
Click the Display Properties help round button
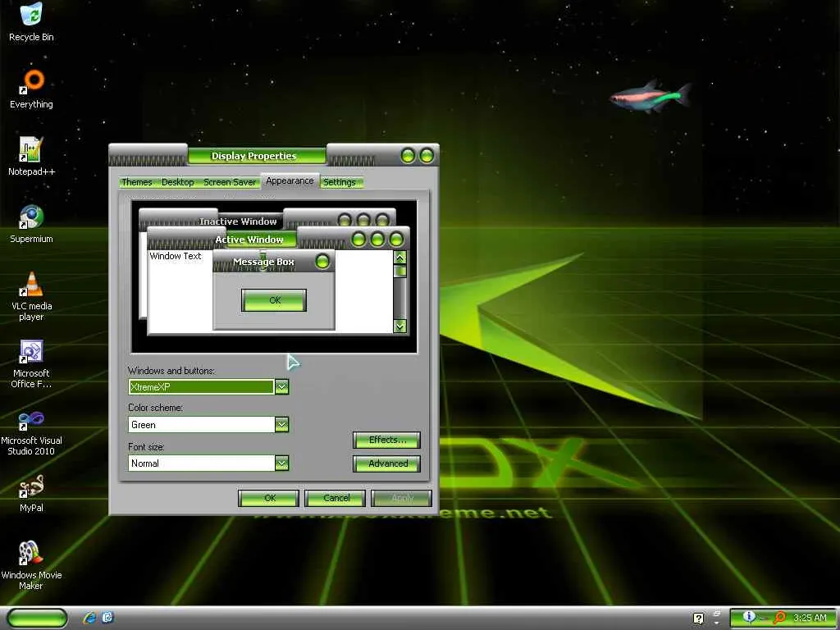[x=409, y=156]
